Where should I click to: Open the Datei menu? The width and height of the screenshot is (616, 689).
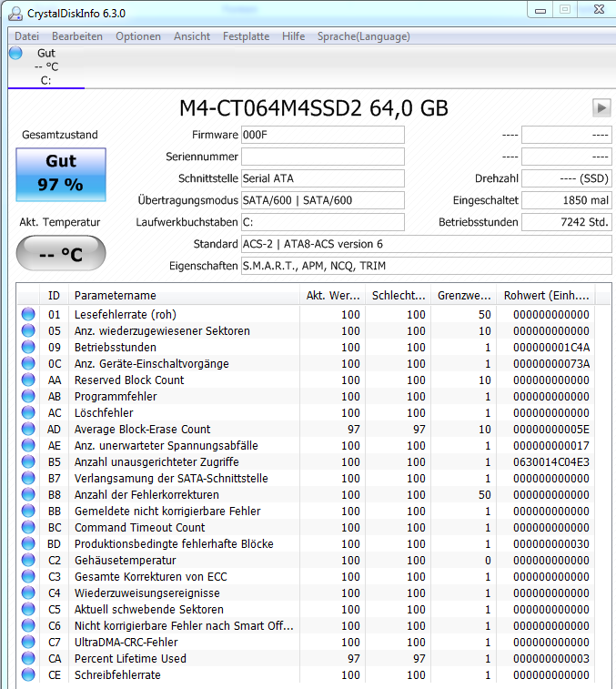pos(26,36)
